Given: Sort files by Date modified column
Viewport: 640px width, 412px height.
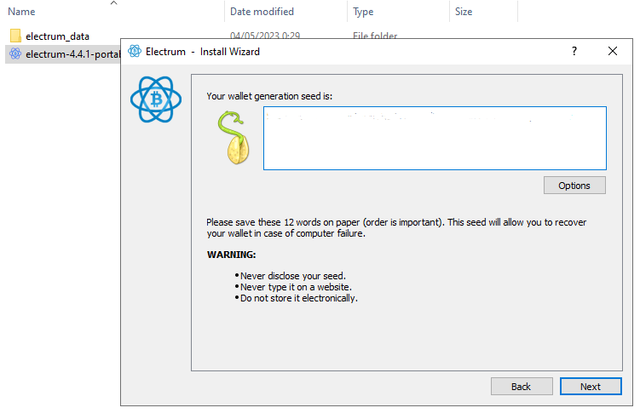Looking at the screenshot, I should pos(262,11).
